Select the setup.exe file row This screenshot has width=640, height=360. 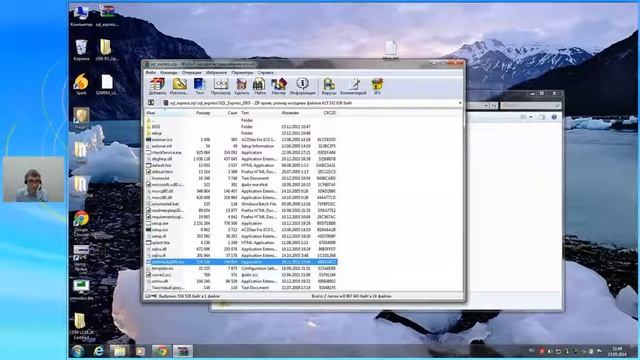click(x=241, y=223)
